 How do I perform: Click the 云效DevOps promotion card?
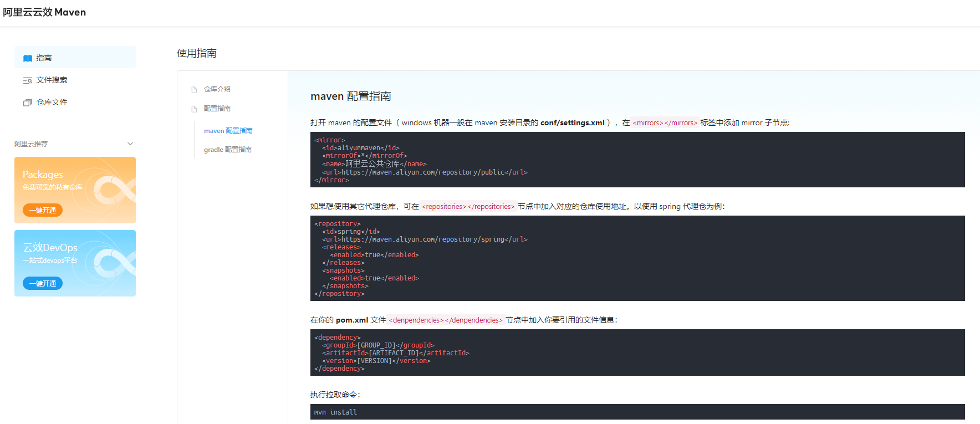click(x=75, y=263)
